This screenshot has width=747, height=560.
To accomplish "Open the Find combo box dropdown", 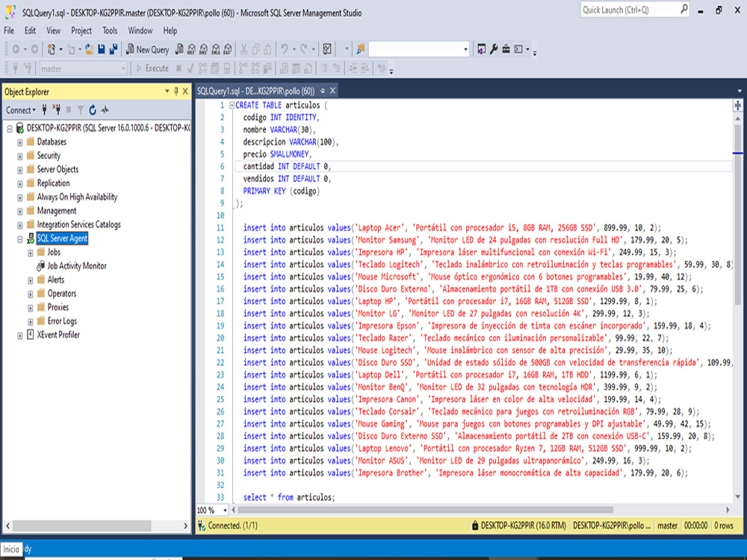I will click(465, 49).
